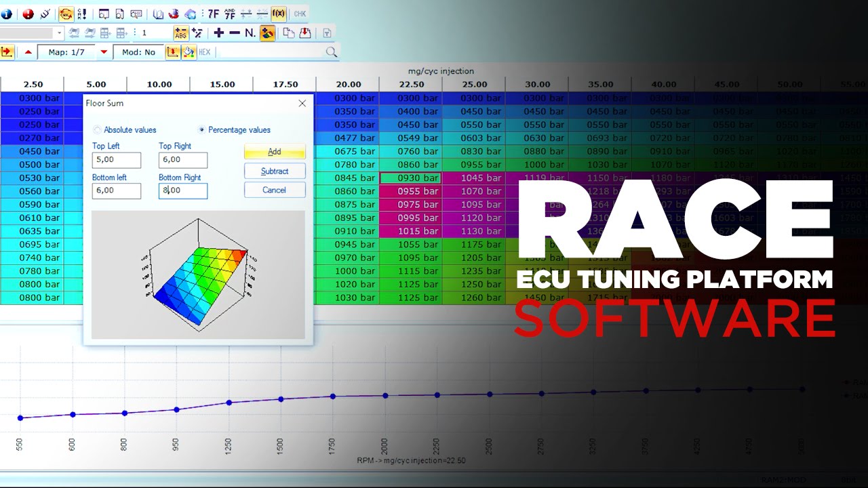Click the yellow red-arrow export icon

pyautogui.click(x=7, y=52)
